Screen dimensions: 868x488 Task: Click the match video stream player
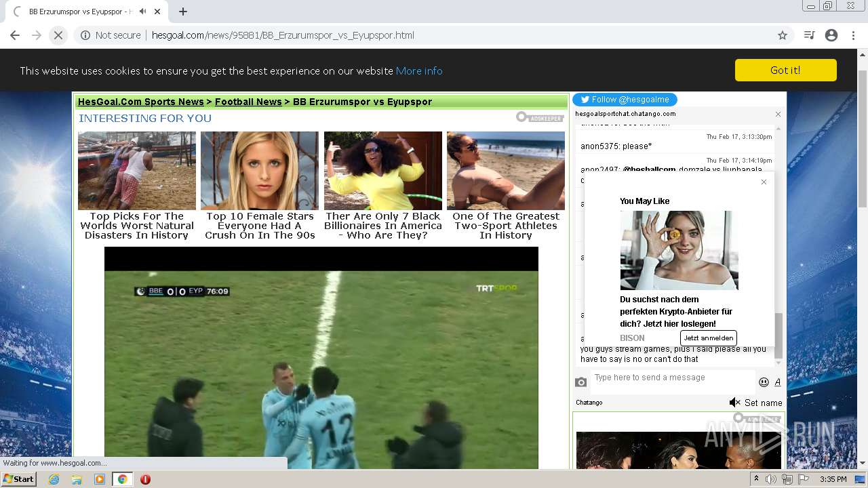[321, 358]
